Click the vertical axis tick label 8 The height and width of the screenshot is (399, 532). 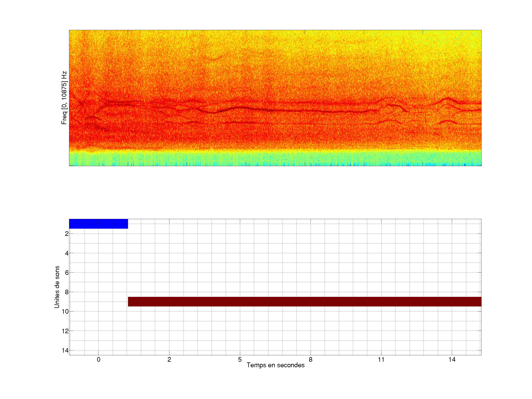(x=67, y=292)
